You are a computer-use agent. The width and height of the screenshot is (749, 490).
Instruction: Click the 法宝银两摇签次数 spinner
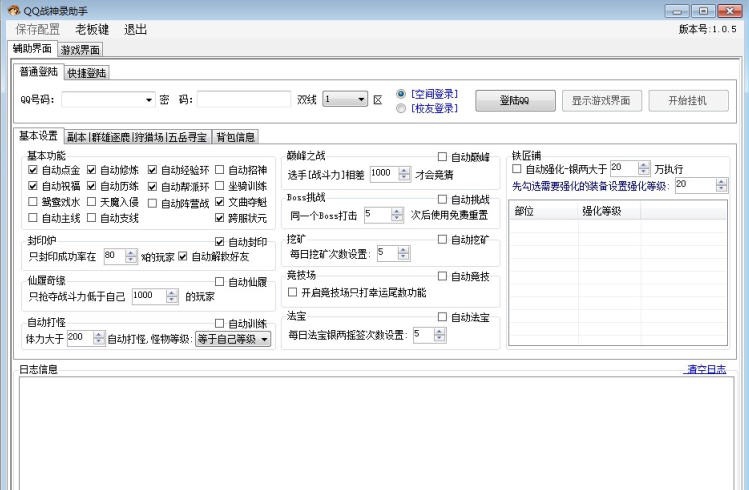429,334
